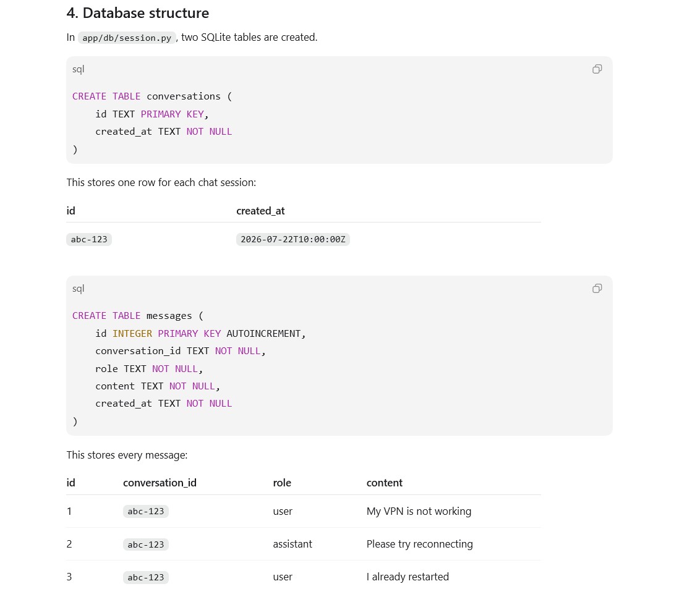Click 'id INTEGER PRIMARY KEY AUTOINCREMENT' line

(x=200, y=334)
